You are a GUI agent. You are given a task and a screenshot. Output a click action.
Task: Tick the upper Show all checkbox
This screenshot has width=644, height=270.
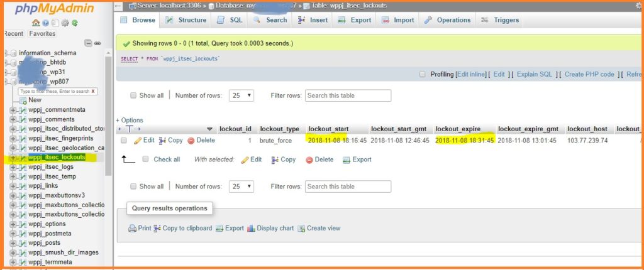coord(133,95)
